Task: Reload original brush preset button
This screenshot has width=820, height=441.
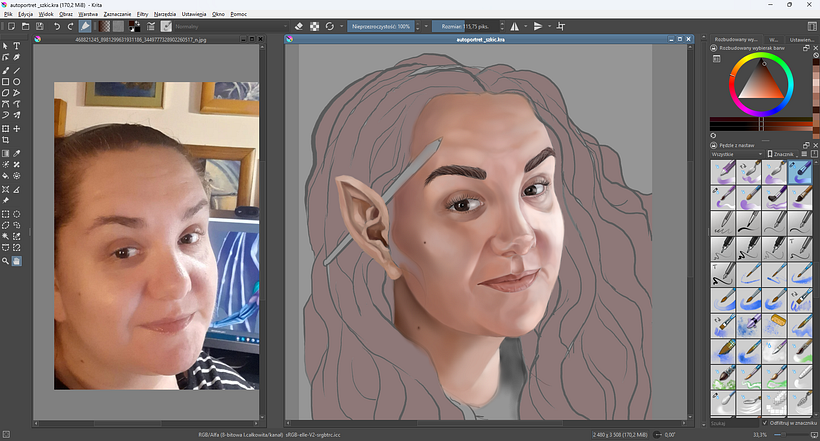Action: [329, 26]
